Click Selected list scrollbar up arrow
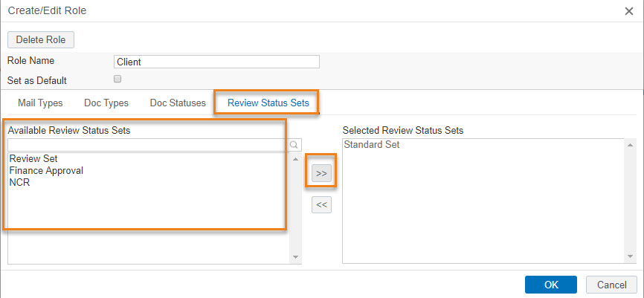644x298 pixels. point(631,145)
